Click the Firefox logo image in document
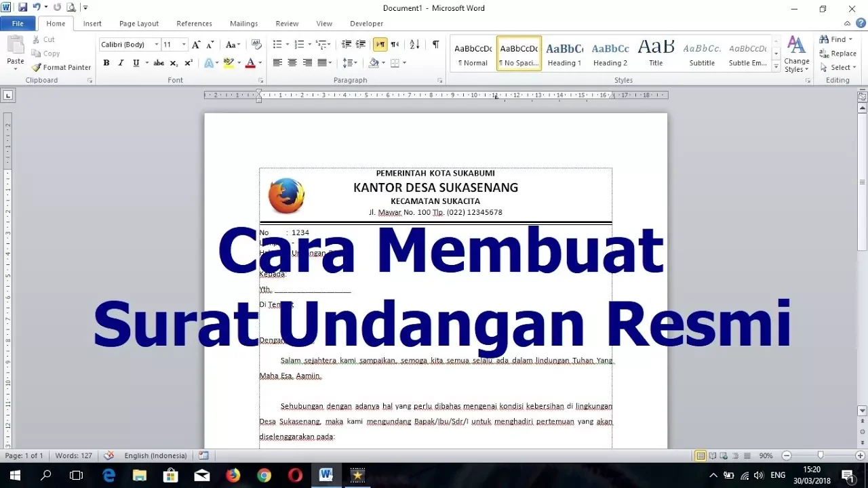This screenshot has height=488, width=868. click(286, 196)
